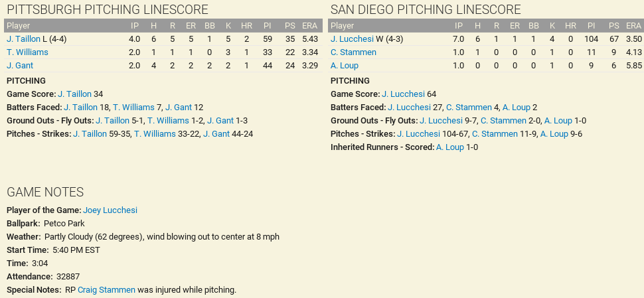This screenshot has width=644, height=298.
Task: Click A. Loup in Inherited Runners - Scored line
Action: pos(449,147)
